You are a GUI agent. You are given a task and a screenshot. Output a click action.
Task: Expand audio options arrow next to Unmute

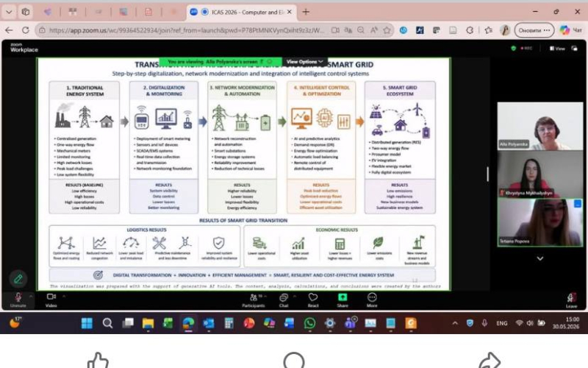(x=31, y=297)
